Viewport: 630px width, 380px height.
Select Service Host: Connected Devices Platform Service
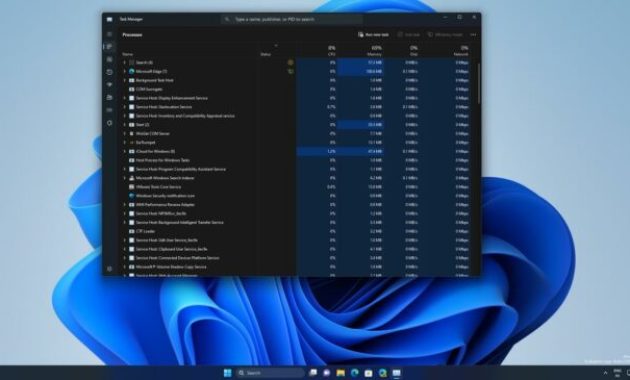297,258
